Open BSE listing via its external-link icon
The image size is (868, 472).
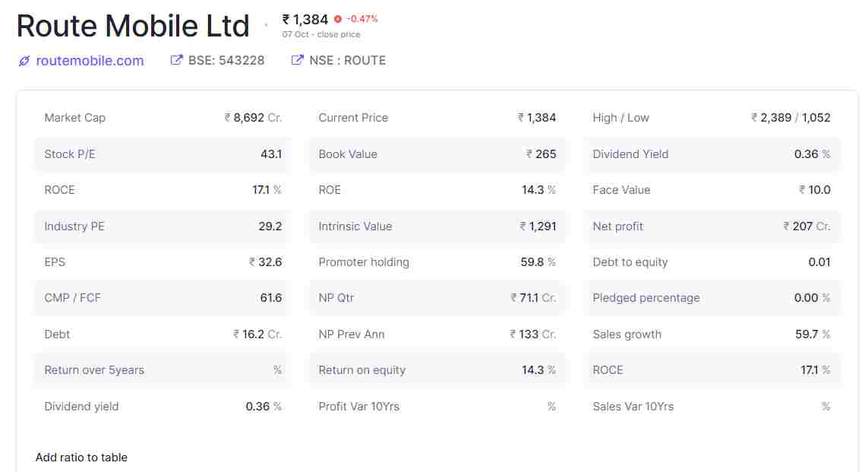tap(176, 59)
